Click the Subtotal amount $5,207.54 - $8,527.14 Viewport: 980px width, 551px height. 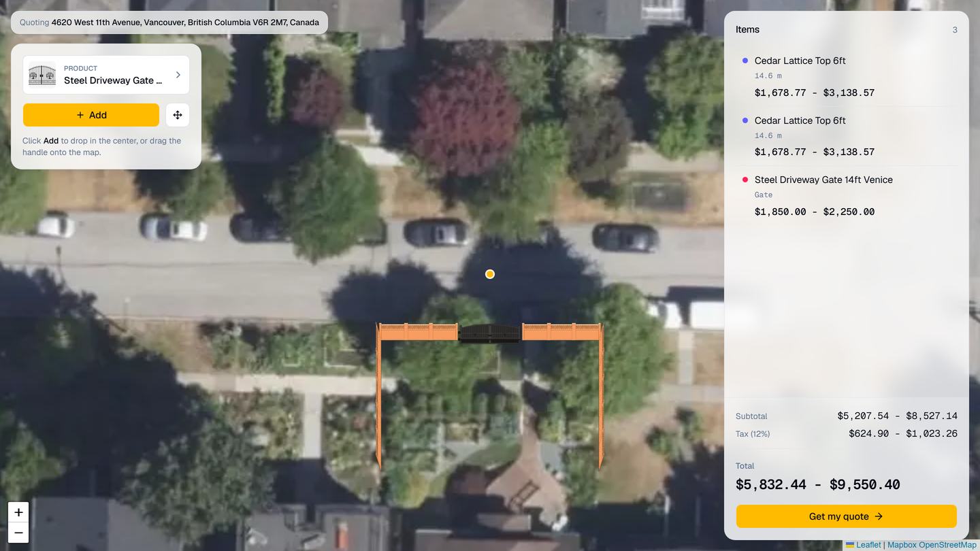pyautogui.click(x=898, y=416)
